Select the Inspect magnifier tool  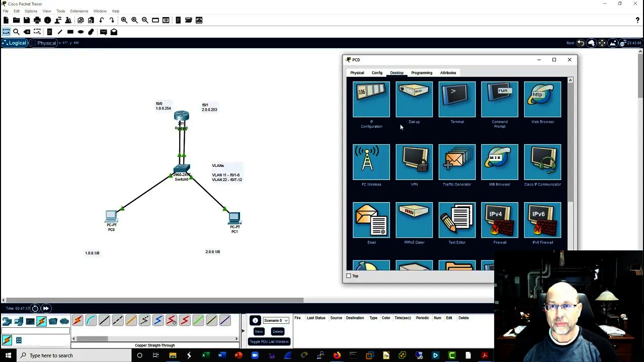point(16,32)
